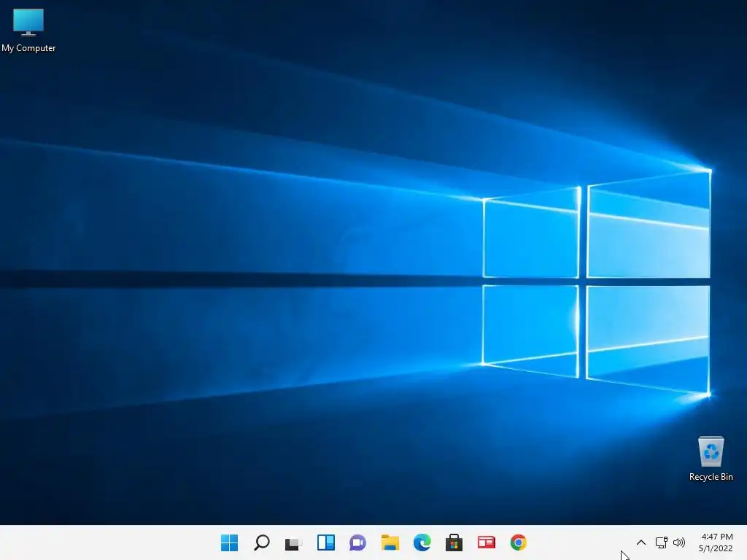Click the My Computer label text
This screenshot has width=747, height=560.
click(x=28, y=48)
